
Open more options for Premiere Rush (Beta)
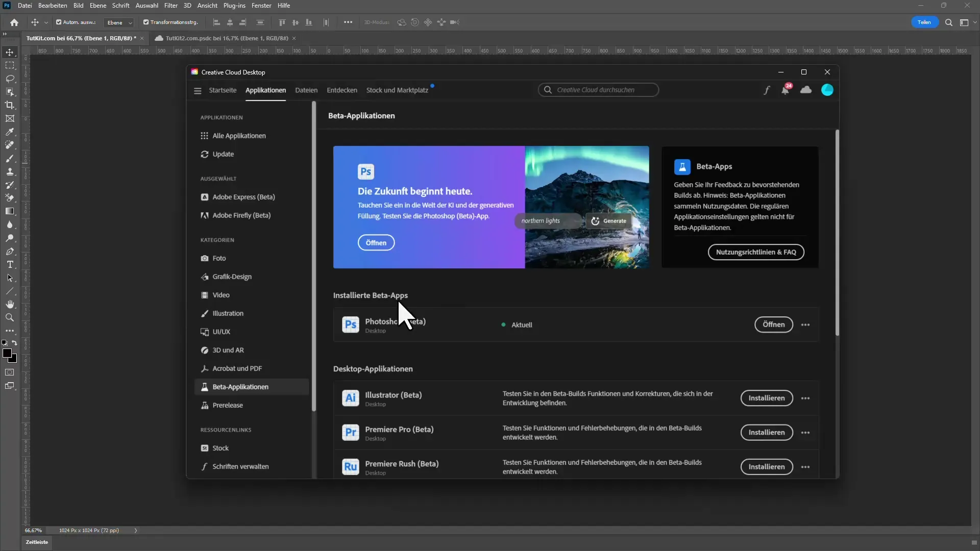point(805,467)
